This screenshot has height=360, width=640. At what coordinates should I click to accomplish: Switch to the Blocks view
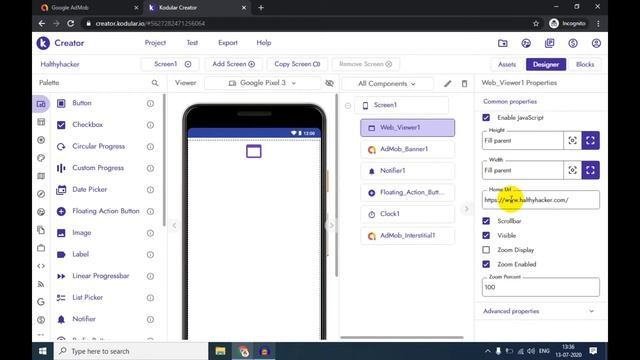(x=585, y=64)
